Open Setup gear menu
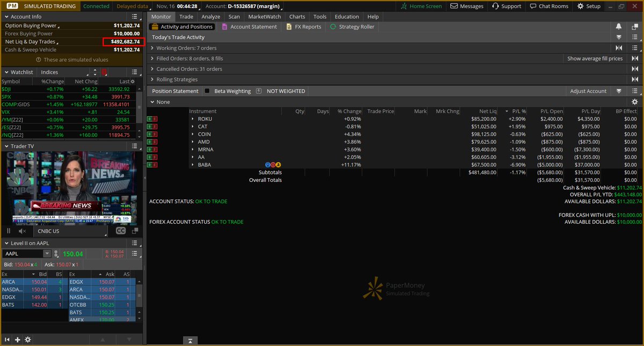 point(589,6)
